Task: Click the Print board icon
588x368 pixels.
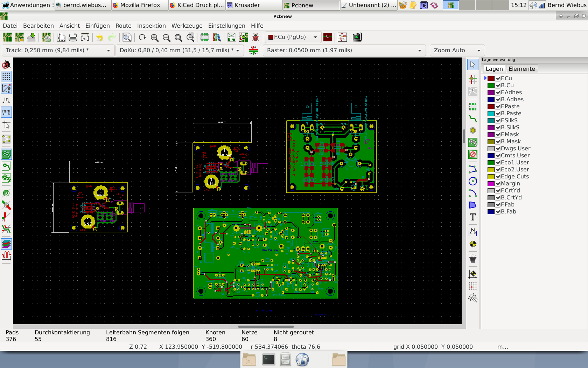Action: pos(73,37)
